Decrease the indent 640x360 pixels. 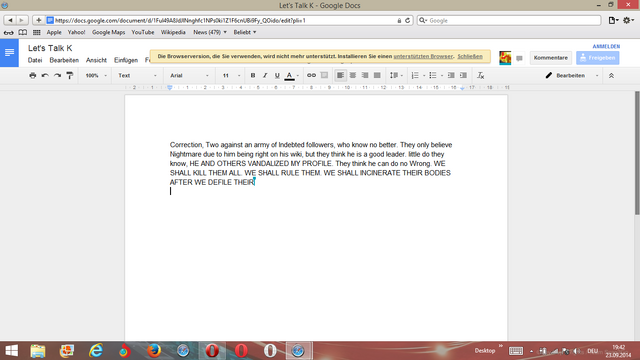(451, 76)
